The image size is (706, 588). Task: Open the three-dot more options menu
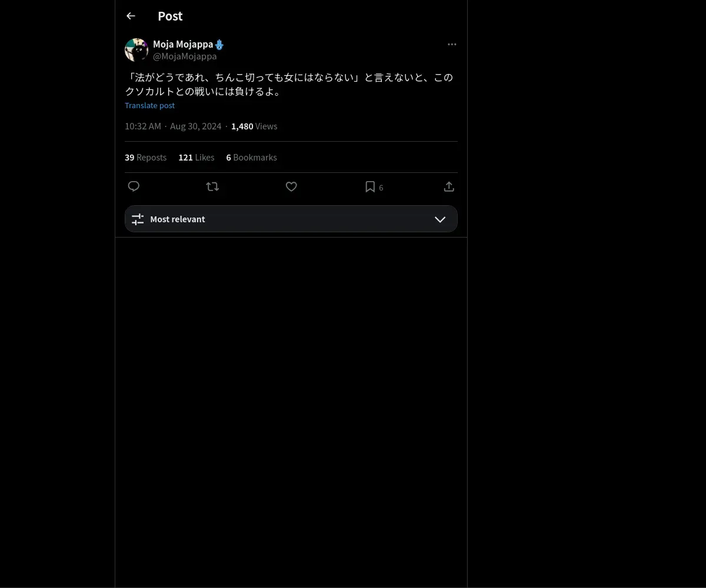(452, 44)
